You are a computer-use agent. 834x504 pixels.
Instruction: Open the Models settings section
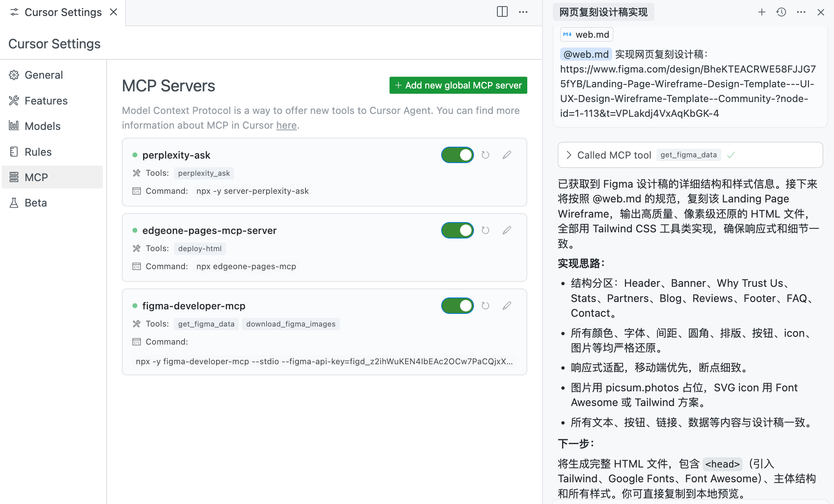42,126
